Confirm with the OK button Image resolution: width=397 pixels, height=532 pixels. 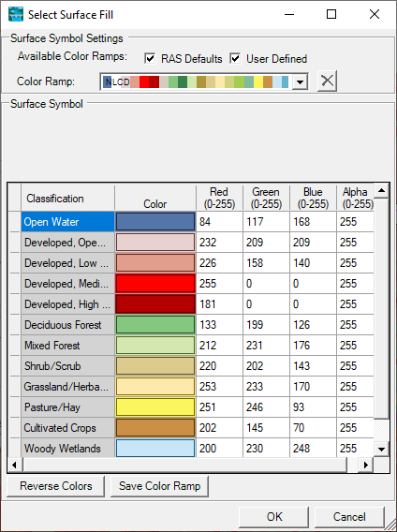274,517
